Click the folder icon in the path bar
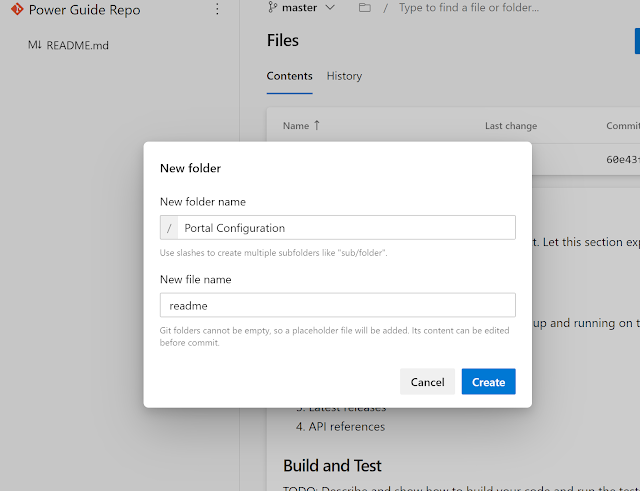Screen dimensions: 640x491 pos(364,8)
